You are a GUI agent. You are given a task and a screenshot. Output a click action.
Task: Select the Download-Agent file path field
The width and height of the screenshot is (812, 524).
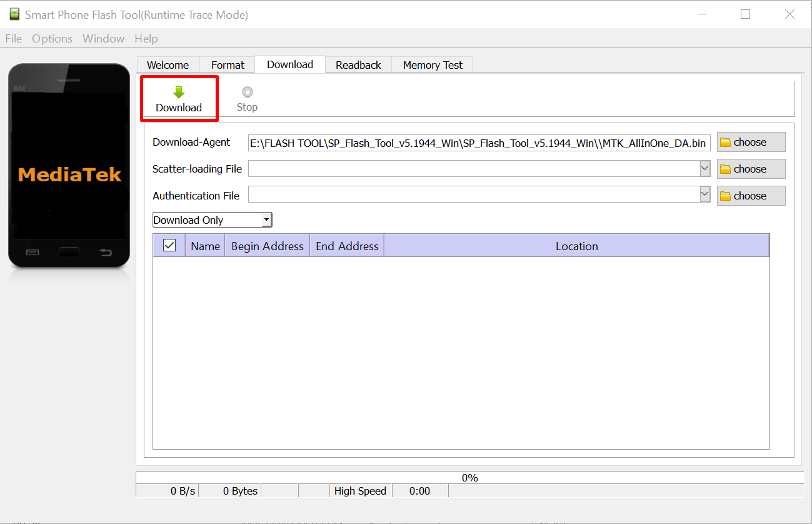click(x=479, y=143)
